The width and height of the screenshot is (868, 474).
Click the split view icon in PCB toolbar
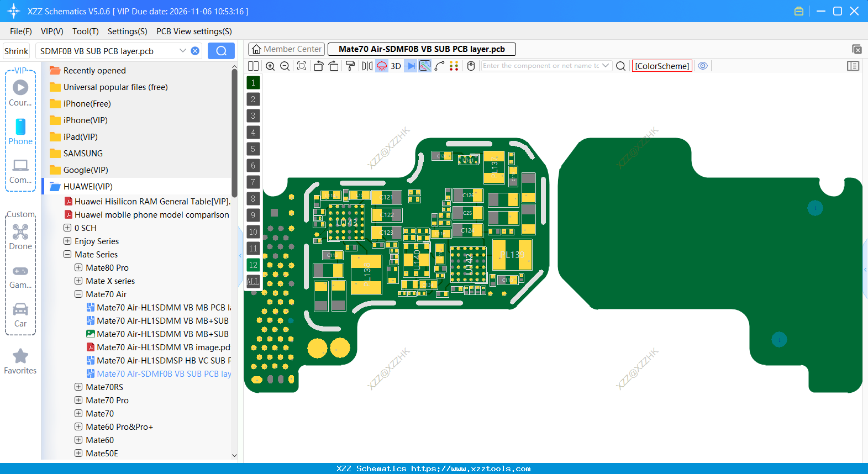pos(253,66)
